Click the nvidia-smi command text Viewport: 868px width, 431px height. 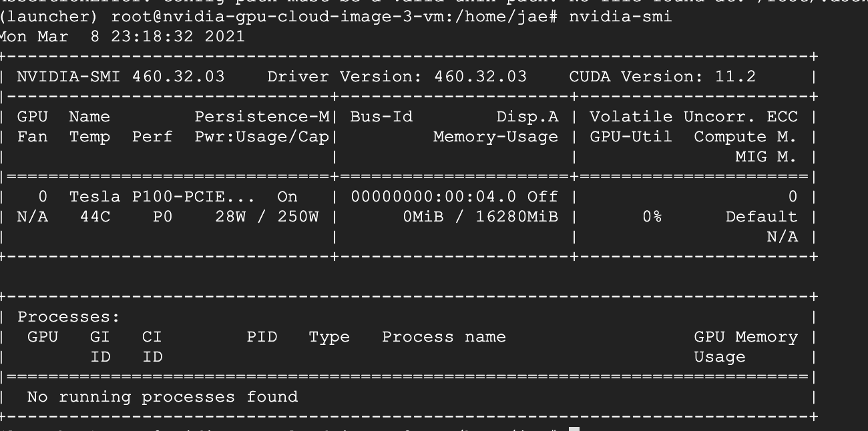620,17
